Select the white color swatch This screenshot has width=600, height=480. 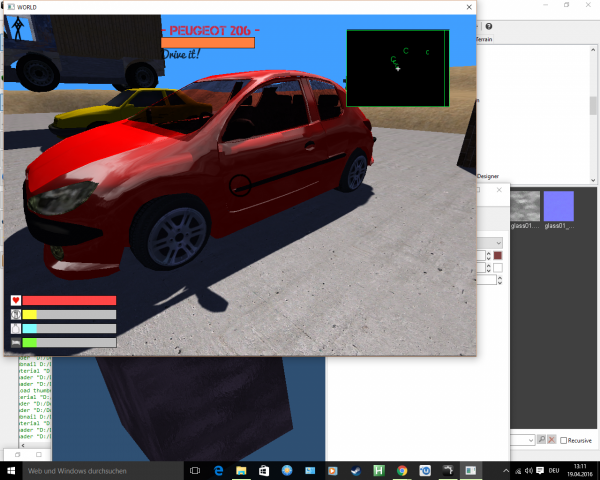(x=498, y=268)
